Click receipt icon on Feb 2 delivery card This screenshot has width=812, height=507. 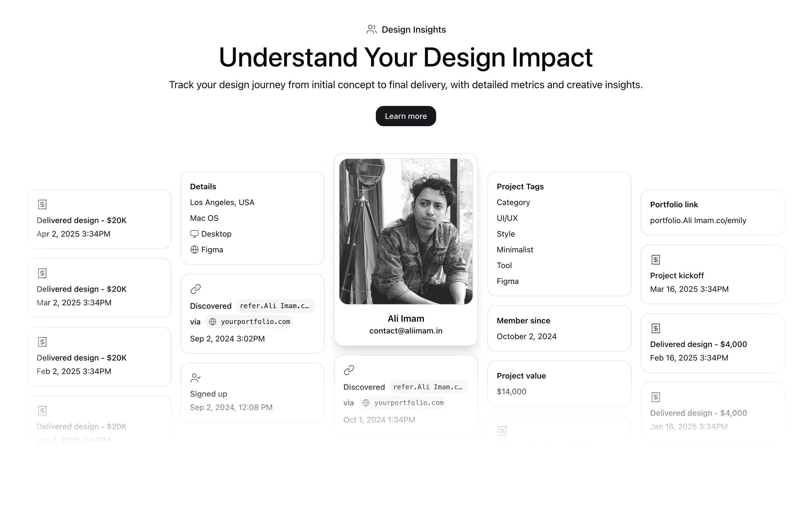[42, 342]
